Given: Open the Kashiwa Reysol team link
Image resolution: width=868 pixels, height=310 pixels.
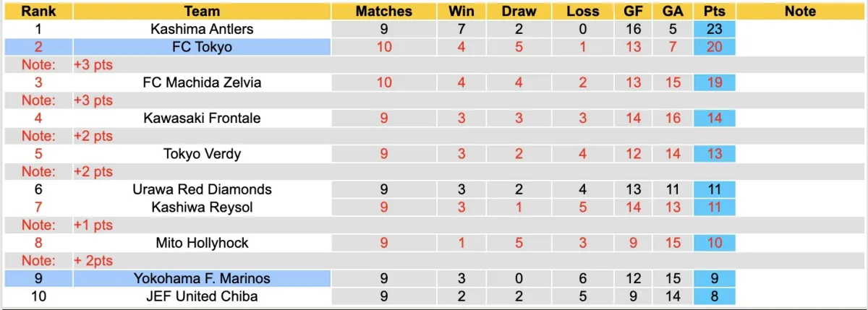Looking at the screenshot, I should pos(202,207).
